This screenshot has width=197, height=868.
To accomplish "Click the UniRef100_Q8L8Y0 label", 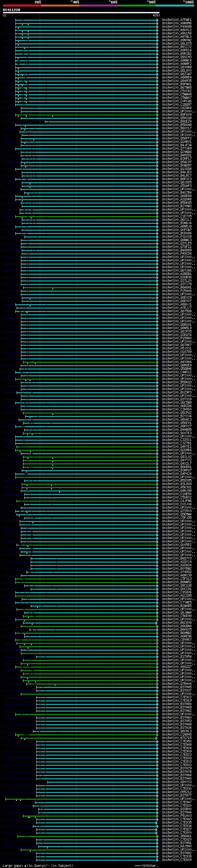I will pyautogui.click(x=176, y=71).
